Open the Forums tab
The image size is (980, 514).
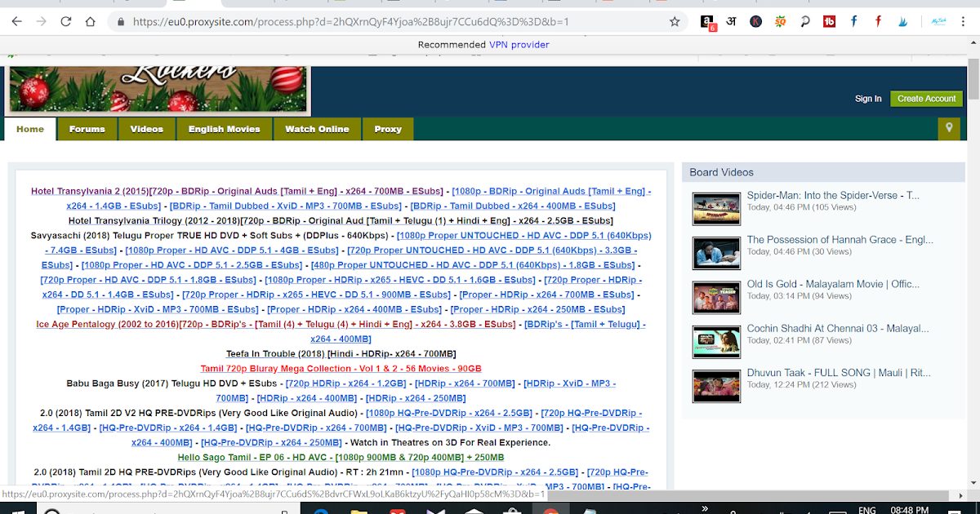click(87, 129)
